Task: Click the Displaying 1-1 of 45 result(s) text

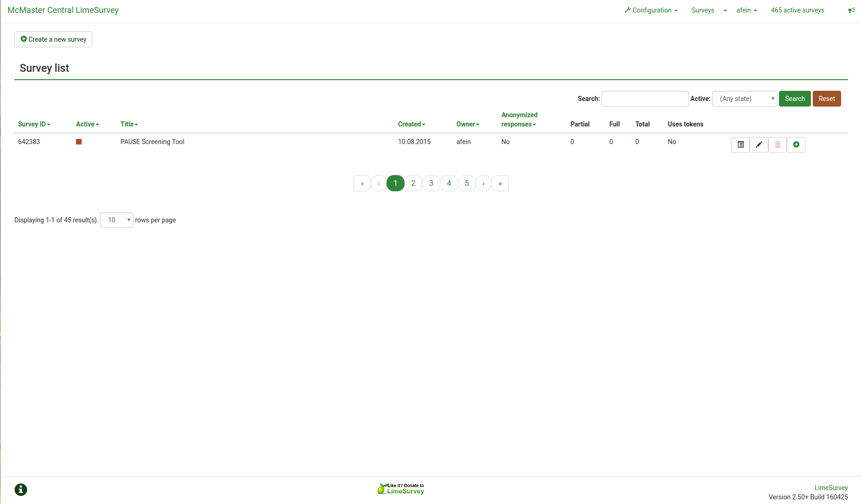Action: click(x=56, y=220)
